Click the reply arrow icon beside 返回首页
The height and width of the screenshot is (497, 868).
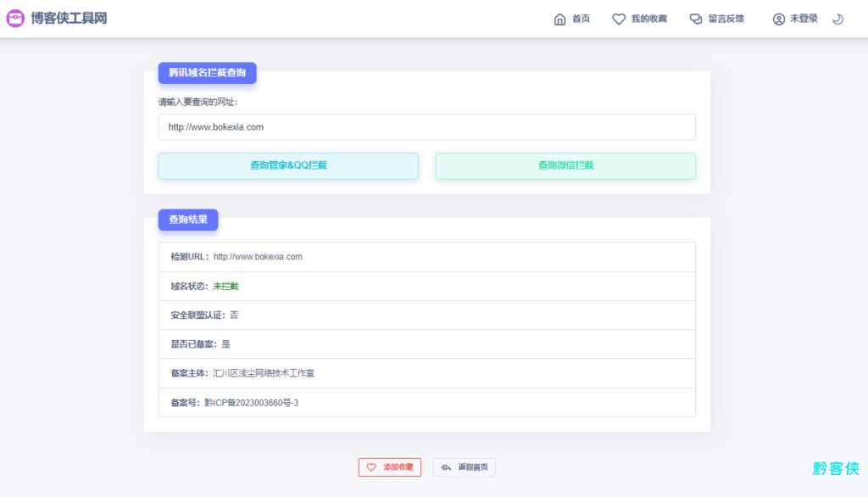[x=446, y=467]
